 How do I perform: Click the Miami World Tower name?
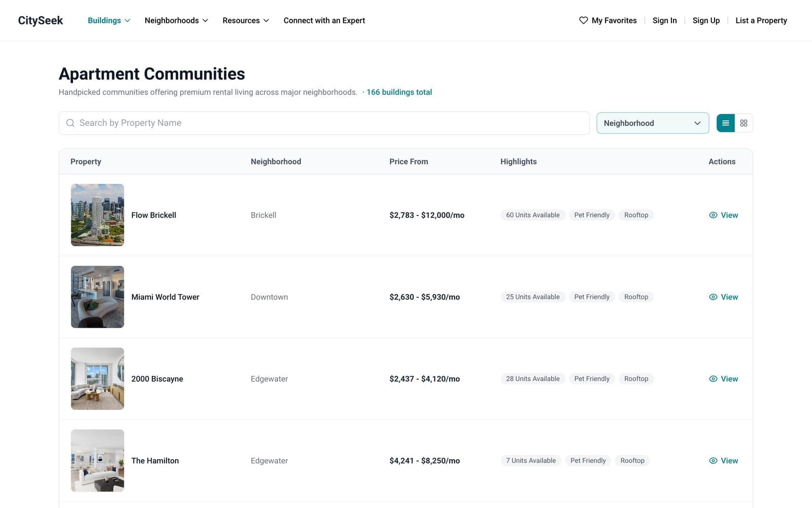pyautogui.click(x=165, y=297)
